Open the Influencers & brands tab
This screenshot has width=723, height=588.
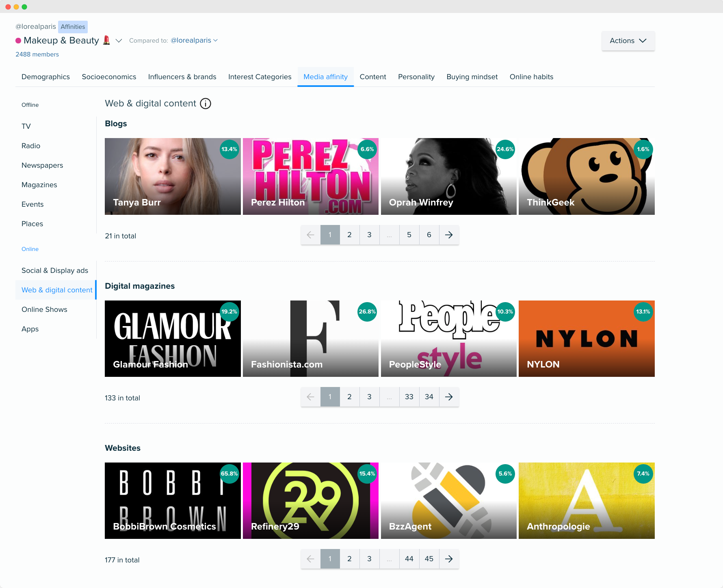(x=182, y=77)
